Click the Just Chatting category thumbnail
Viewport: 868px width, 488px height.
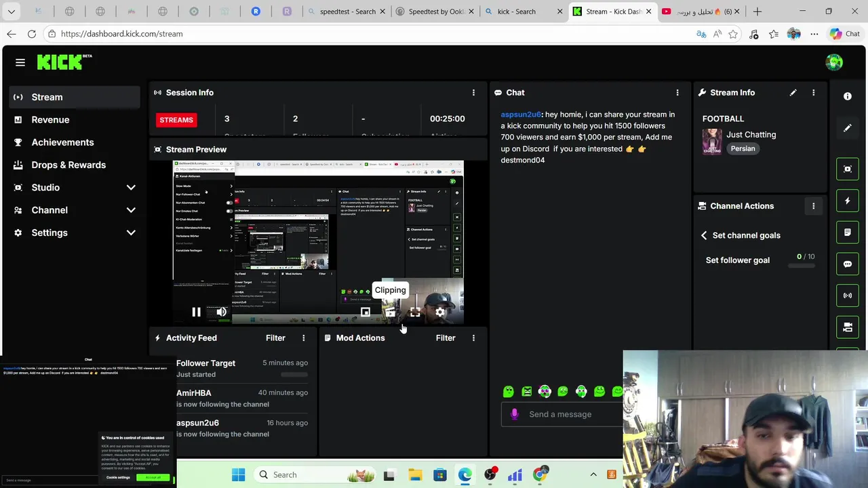tap(711, 142)
